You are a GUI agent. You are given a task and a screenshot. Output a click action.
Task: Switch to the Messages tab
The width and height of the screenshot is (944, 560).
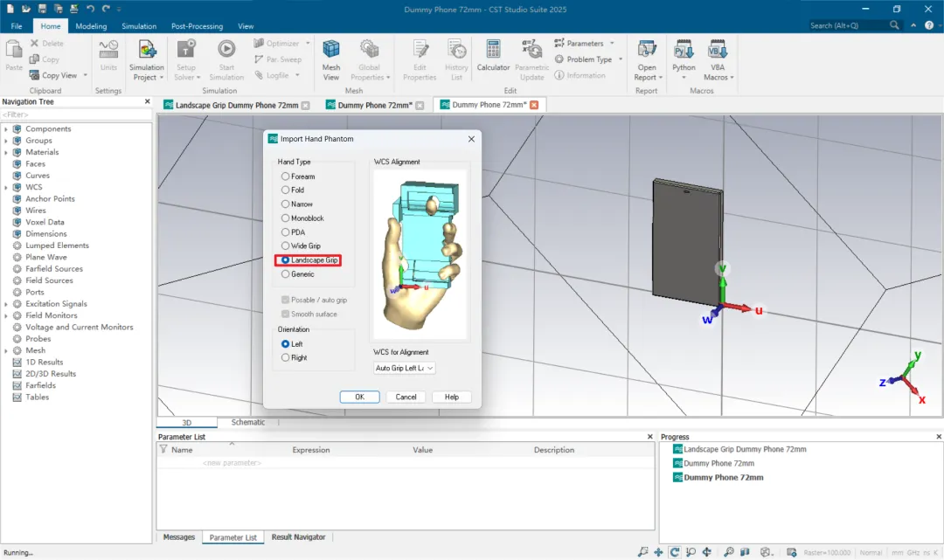tap(179, 537)
